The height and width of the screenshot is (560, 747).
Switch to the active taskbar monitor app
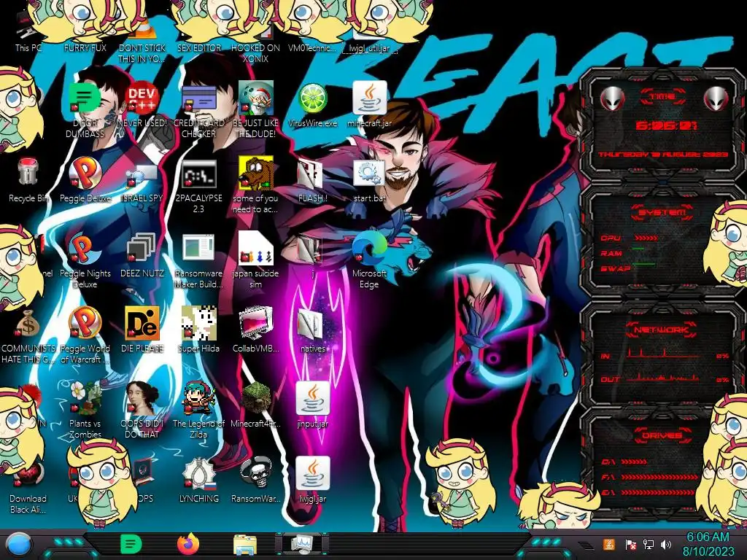(x=301, y=544)
